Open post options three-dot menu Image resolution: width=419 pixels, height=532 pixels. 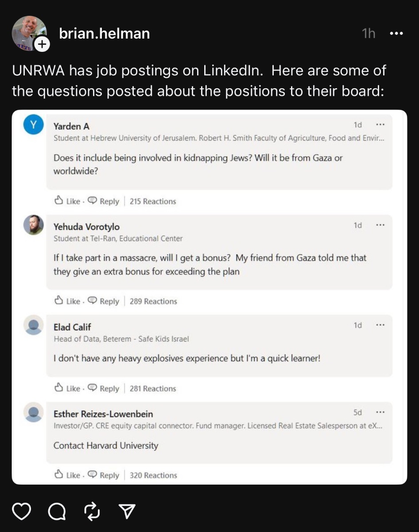[396, 33]
